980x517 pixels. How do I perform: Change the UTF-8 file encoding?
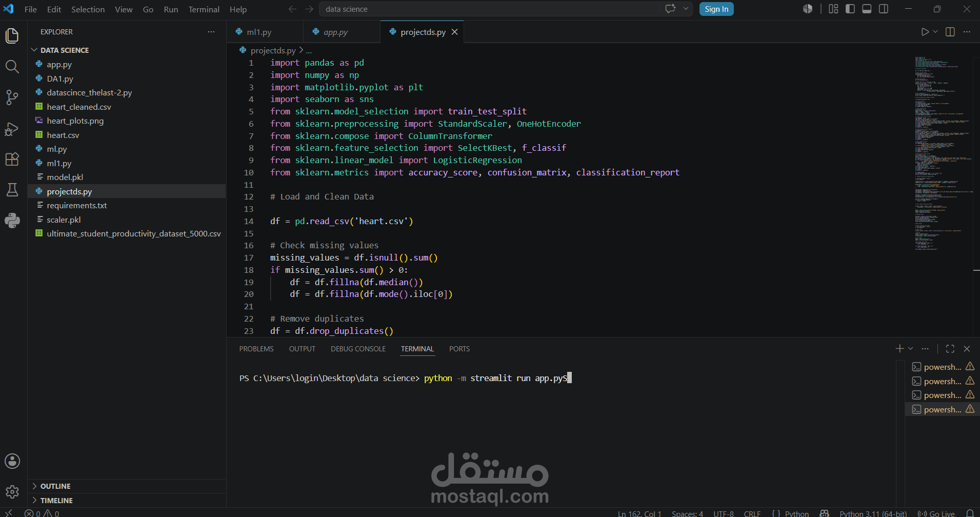(724, 513)
